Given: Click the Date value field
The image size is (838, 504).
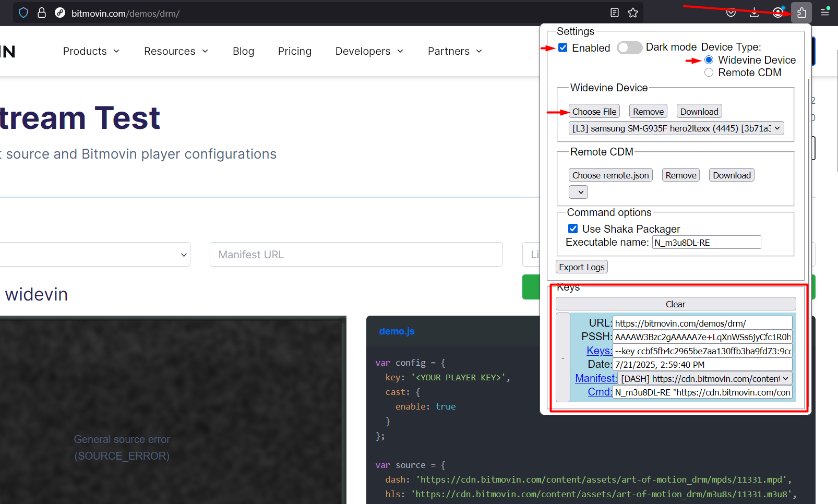Looking at the screenshot, I should tap(702, 364).
